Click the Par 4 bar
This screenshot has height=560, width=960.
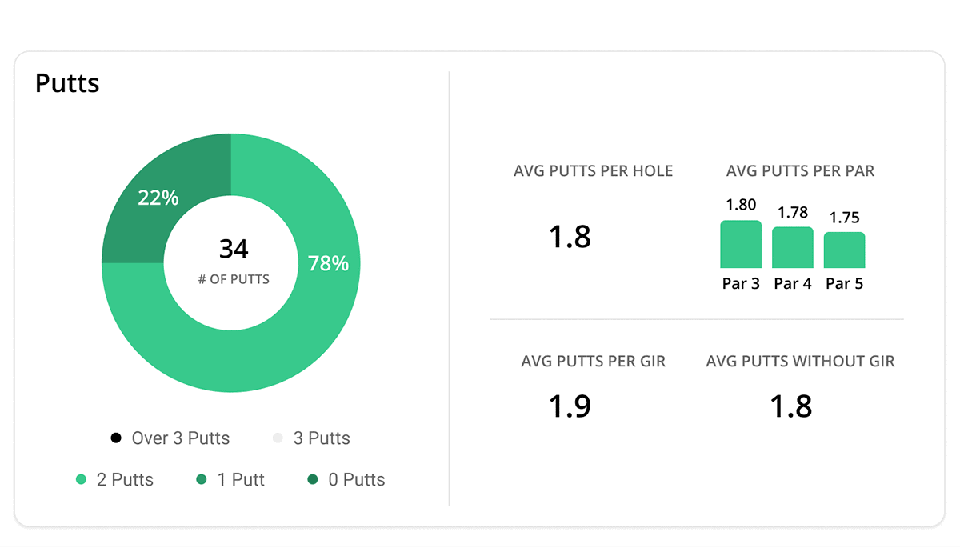pos(793,248)
